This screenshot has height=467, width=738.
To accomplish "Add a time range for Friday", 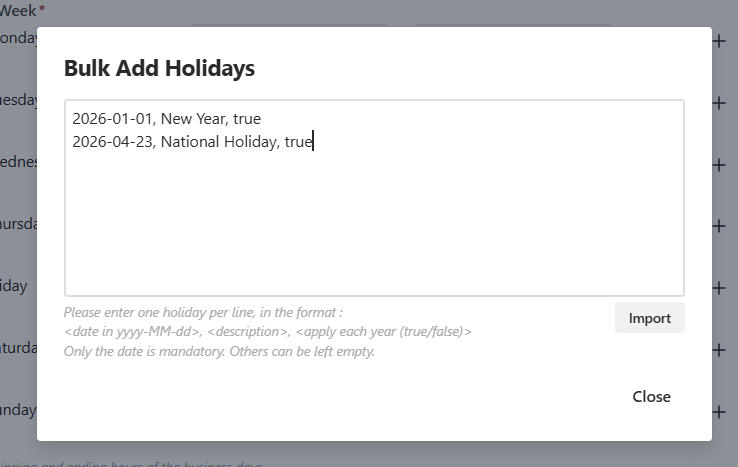I will [719, 288].
